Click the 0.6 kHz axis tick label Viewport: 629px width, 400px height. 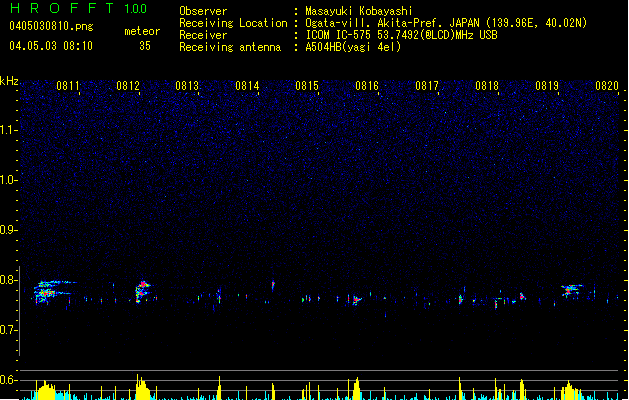point(8,380)
